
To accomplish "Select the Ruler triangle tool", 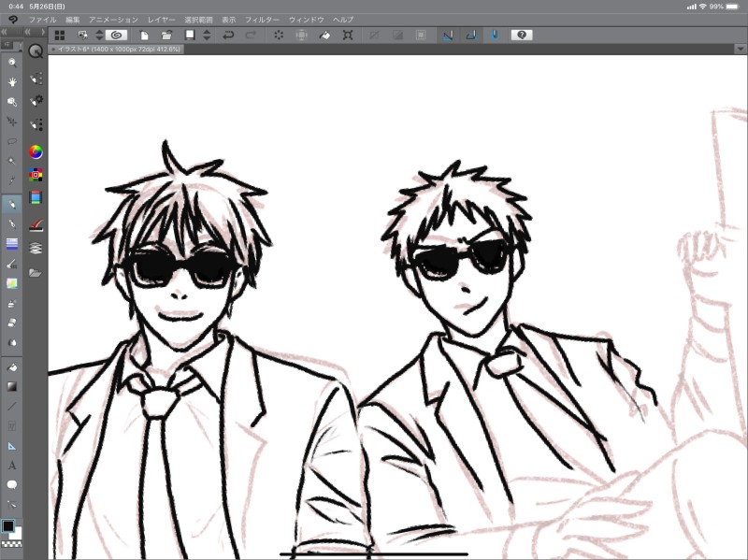I will coord(12,446).
